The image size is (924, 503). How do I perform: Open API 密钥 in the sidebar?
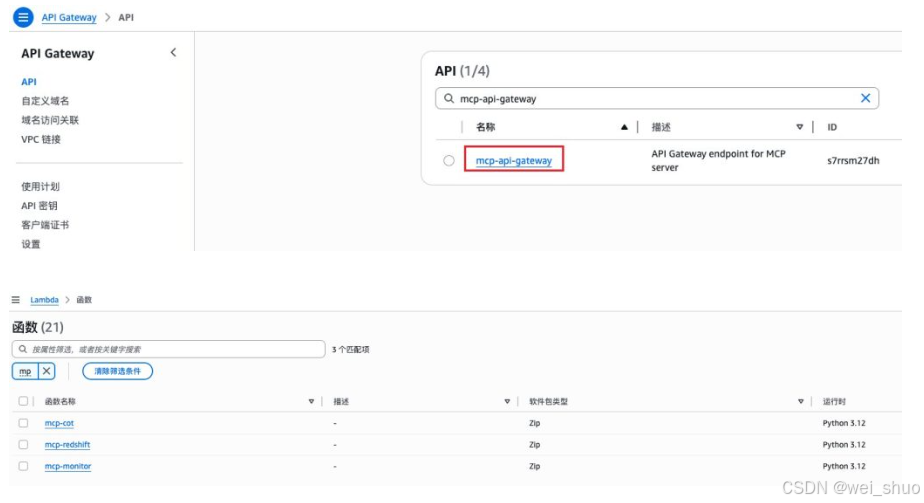(39, 206)
